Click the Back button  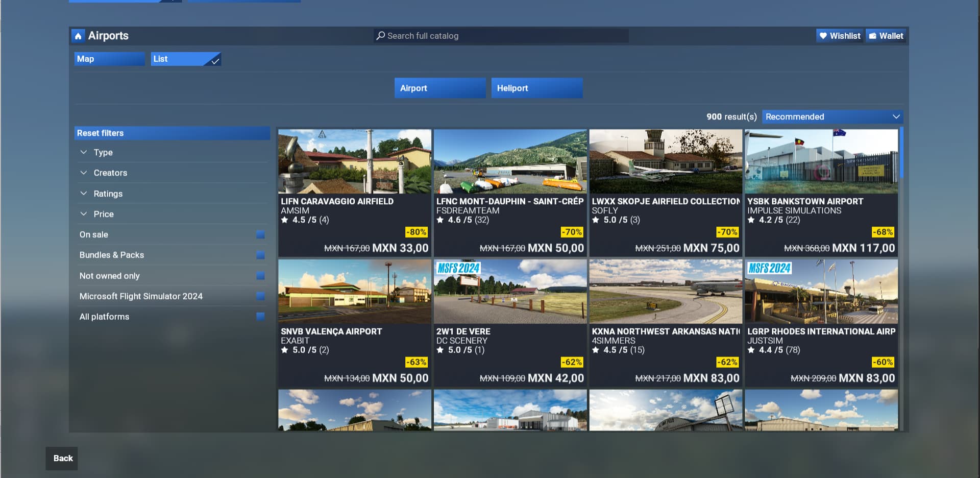[62, 459]
